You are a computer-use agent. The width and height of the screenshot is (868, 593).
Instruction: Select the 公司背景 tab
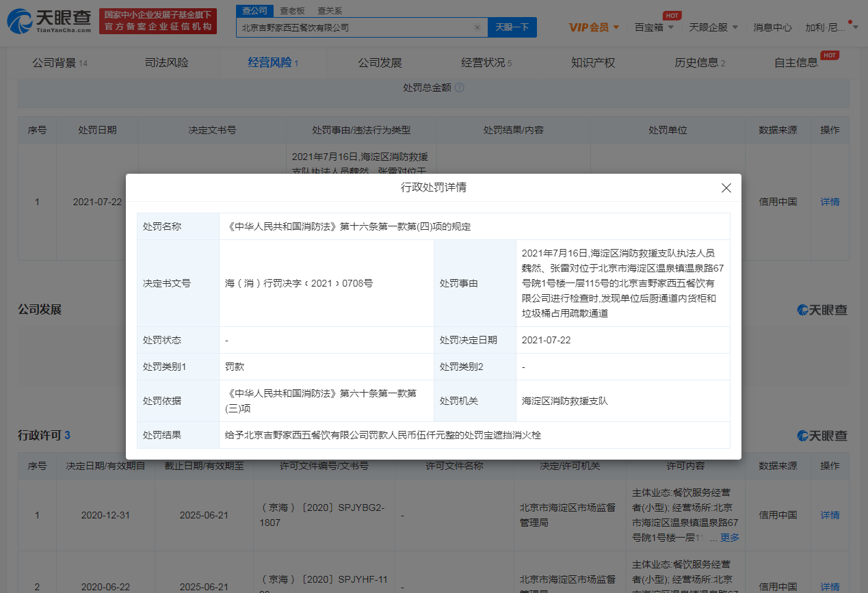tap(60, 63)
